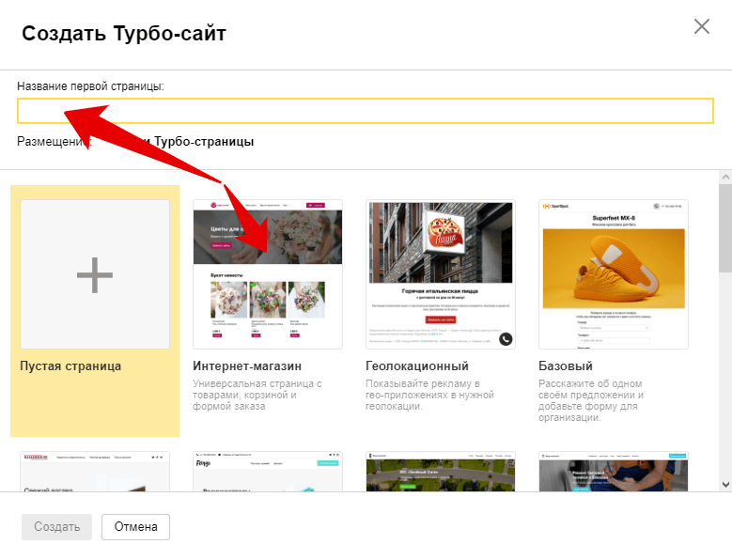Click the plus icon for blank page

95,274
